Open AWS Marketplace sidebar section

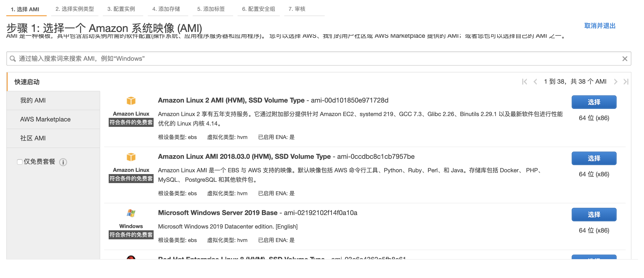pos(45,119)
